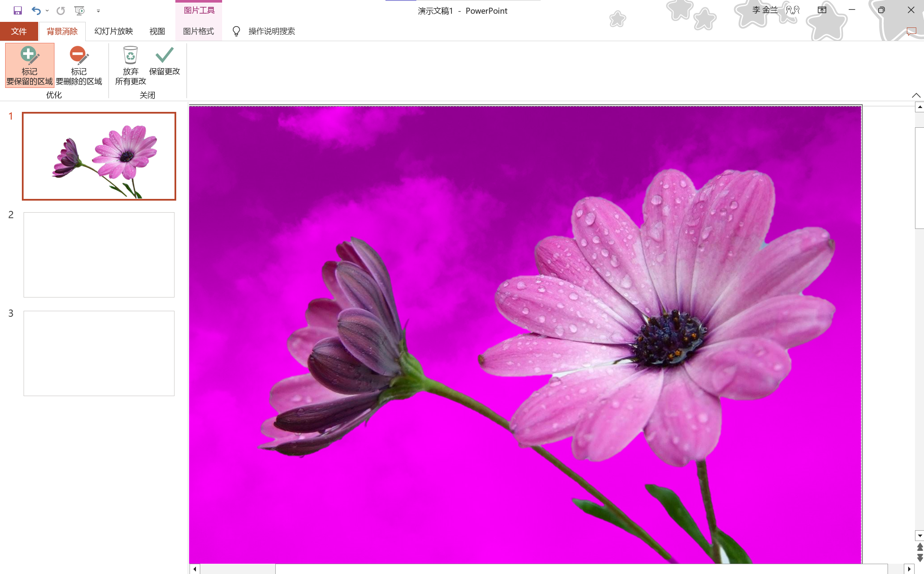924x574 pixels.
Task: Click Keep Changes checkmark
Action: 164,56
